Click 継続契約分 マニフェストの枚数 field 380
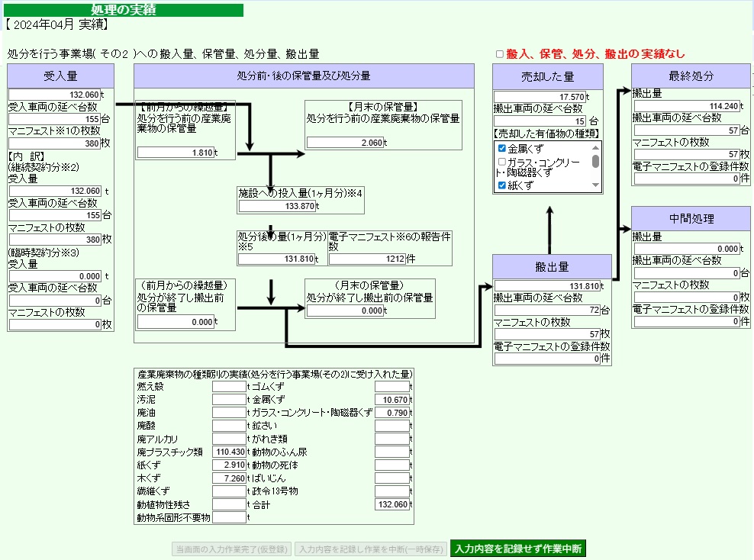Viewport: 754px width, 560px height. 55,239
